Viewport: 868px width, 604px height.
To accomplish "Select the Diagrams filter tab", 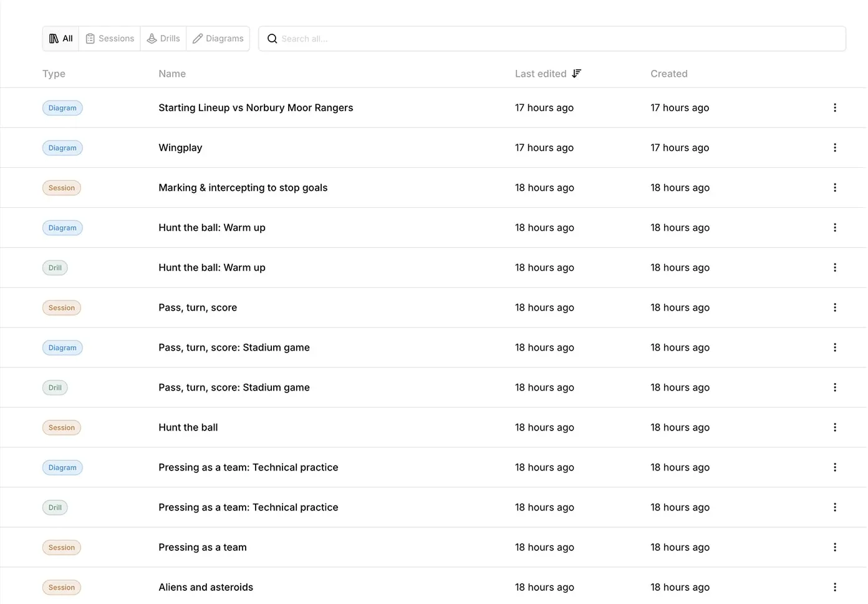I will pos(218,39).
